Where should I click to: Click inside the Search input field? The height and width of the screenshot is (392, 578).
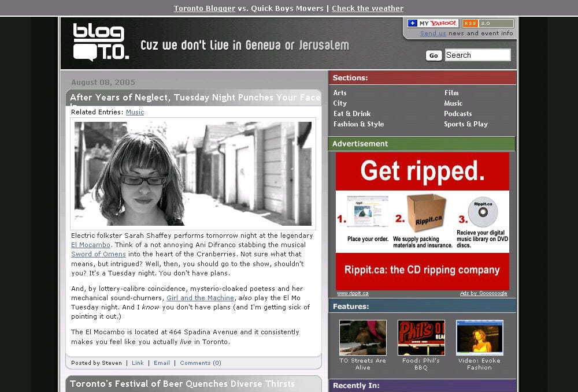pos(477,55)
